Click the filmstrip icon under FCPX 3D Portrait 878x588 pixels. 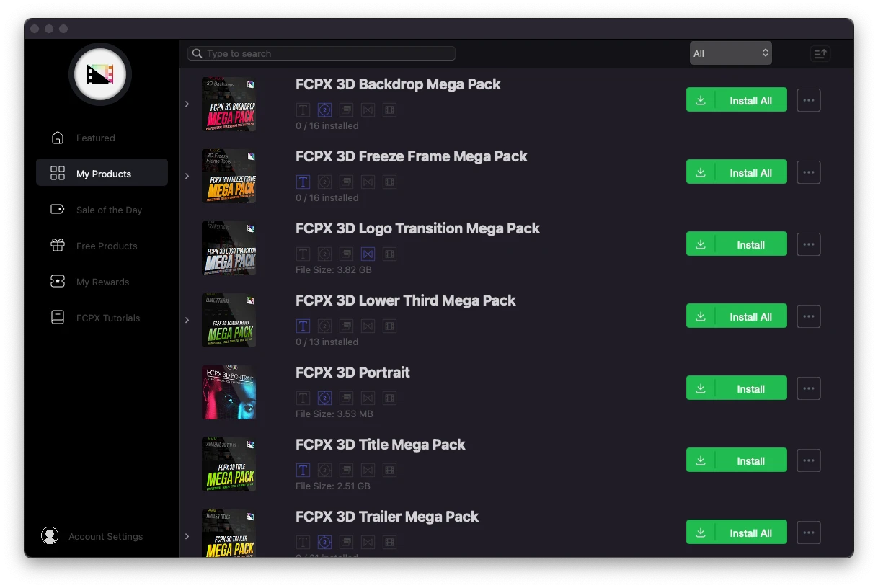pyautogui.click(x=389, y=398)
